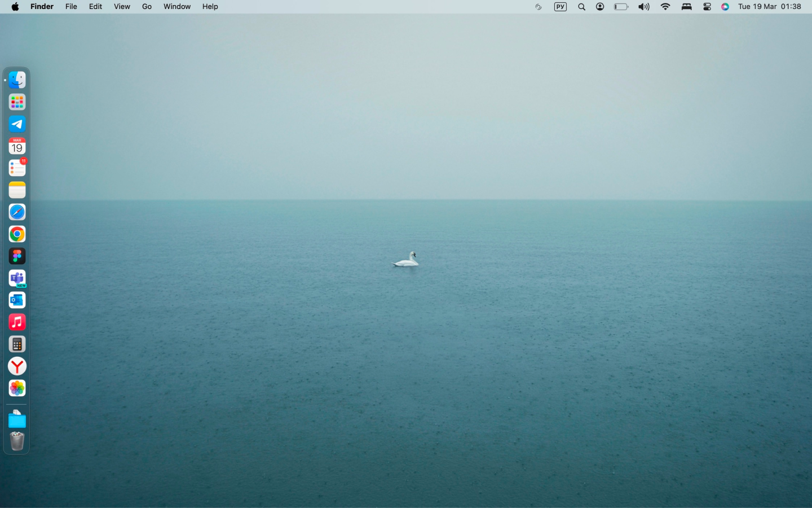Launch the Calculator app
This screenshot has height=508, width=812.
pyautogui.click(x=17, y=344)
